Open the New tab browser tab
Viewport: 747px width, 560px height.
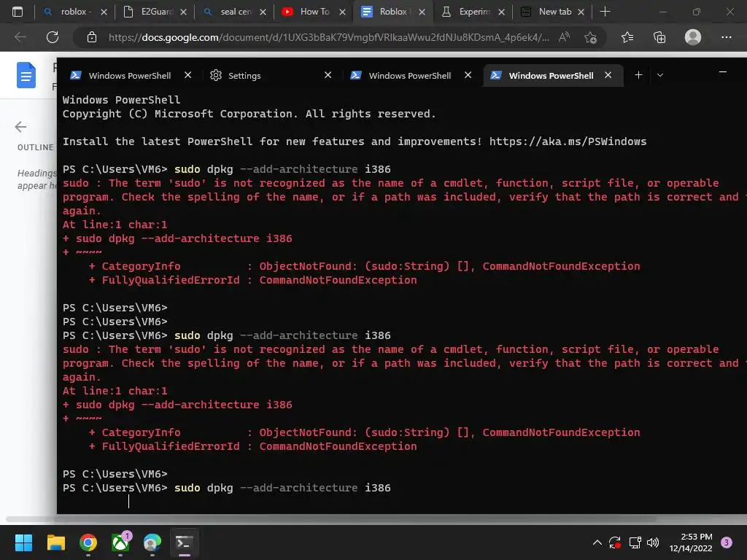click(552, 12)
